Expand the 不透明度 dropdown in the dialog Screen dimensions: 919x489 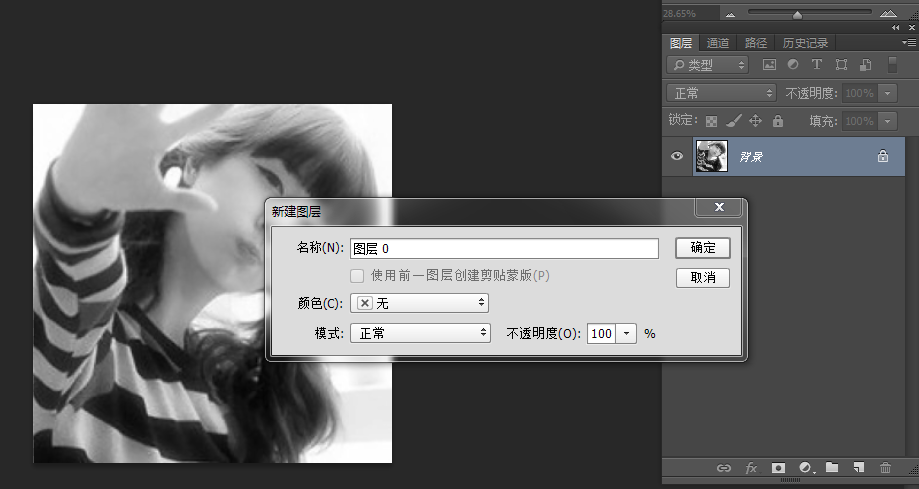[x=626, y=334]
